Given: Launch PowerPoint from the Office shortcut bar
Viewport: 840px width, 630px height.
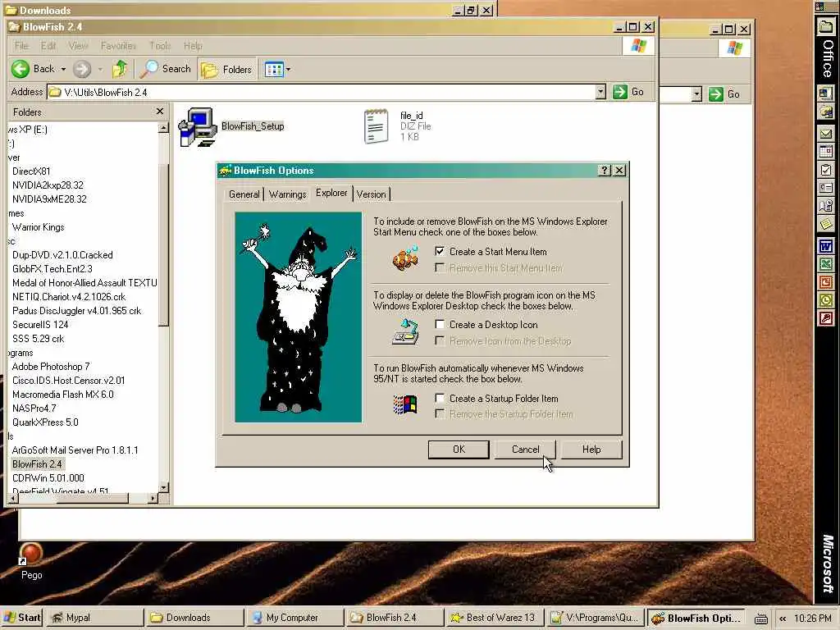Looking at the screenshot, I should (x=825, y=282).
